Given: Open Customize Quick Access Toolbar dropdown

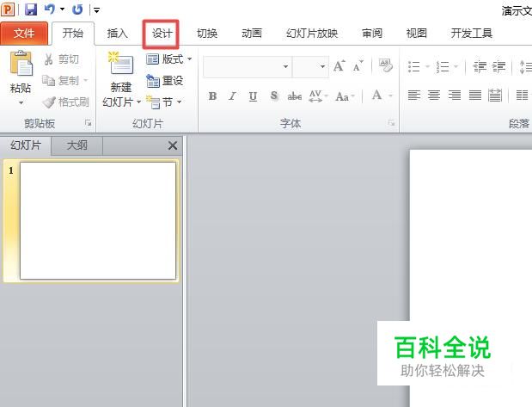Looking at the screenshot, I should (97, 10).
